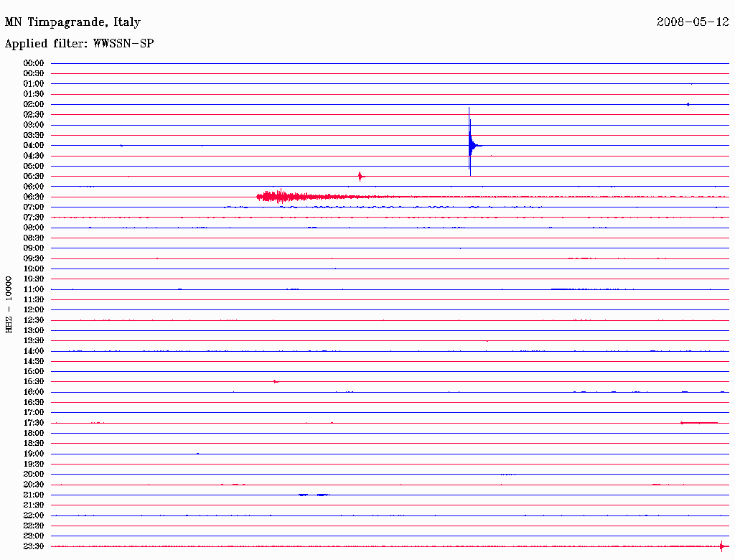Screen dimensions: 735x560
Task: Click the 23:00 time label
Action: [34, 536]
